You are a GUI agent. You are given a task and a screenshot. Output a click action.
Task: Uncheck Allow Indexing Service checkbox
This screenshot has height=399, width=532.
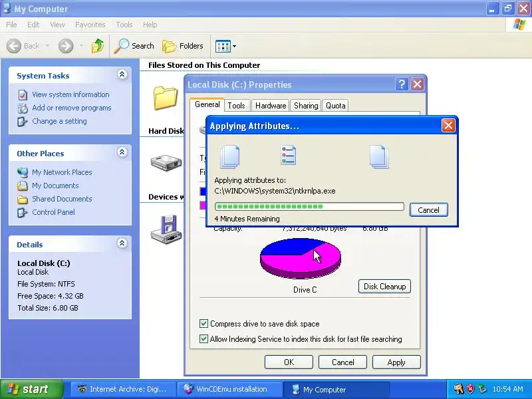[x=203, y=338]
